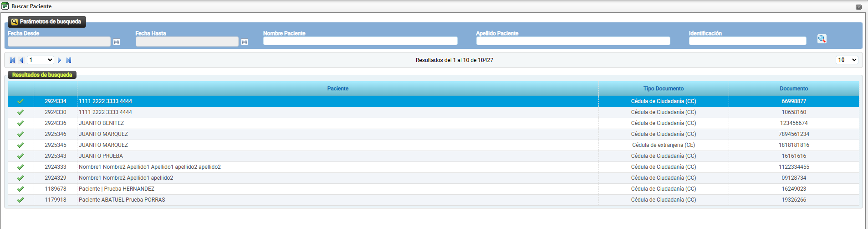Click the Documento column header

(x=793, y=88)
